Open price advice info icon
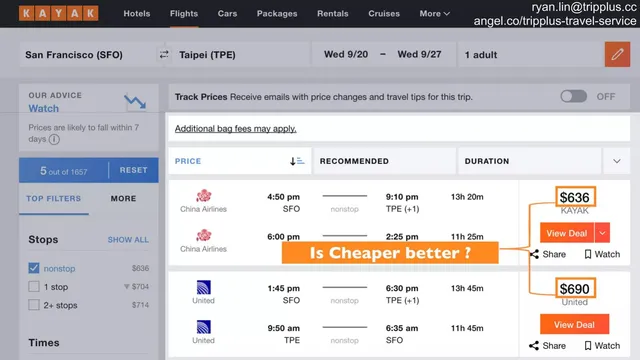The image size is (640, 360). pyautogui.click(x=54, y=139)
